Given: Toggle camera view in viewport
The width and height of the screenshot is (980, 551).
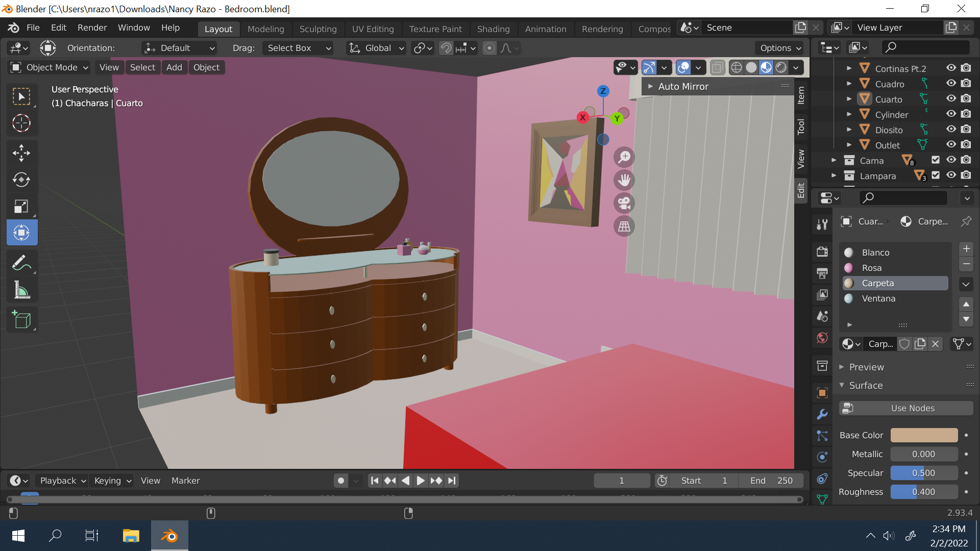Looking at the screenshot, I should (624, 204).
